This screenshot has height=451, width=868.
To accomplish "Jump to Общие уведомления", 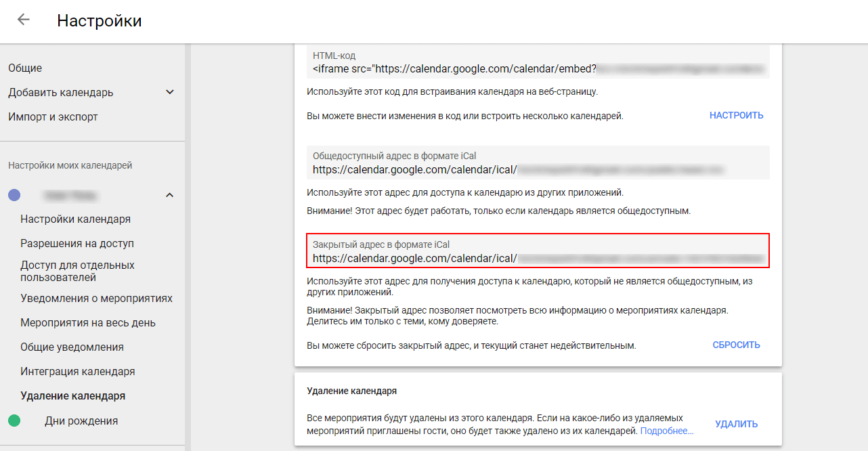I will (72, 347).
